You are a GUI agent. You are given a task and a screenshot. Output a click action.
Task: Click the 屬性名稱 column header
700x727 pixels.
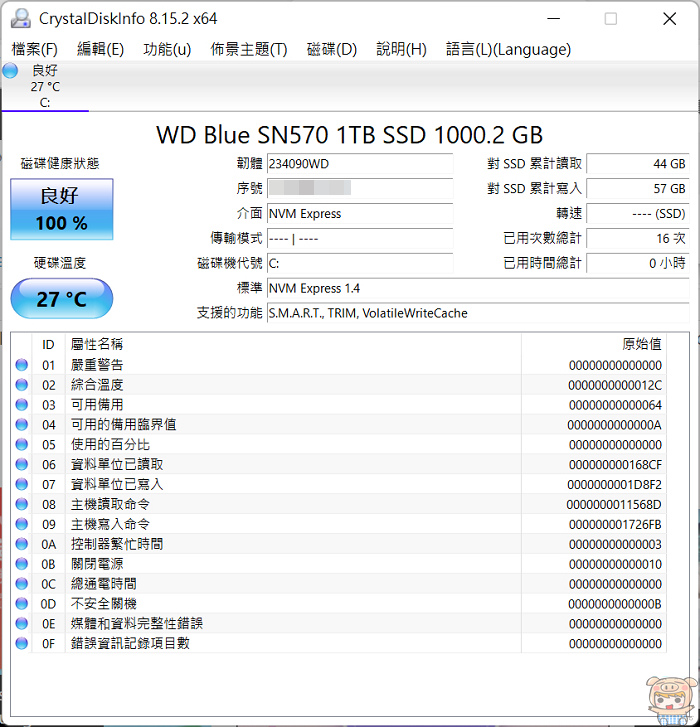(293, 344)
